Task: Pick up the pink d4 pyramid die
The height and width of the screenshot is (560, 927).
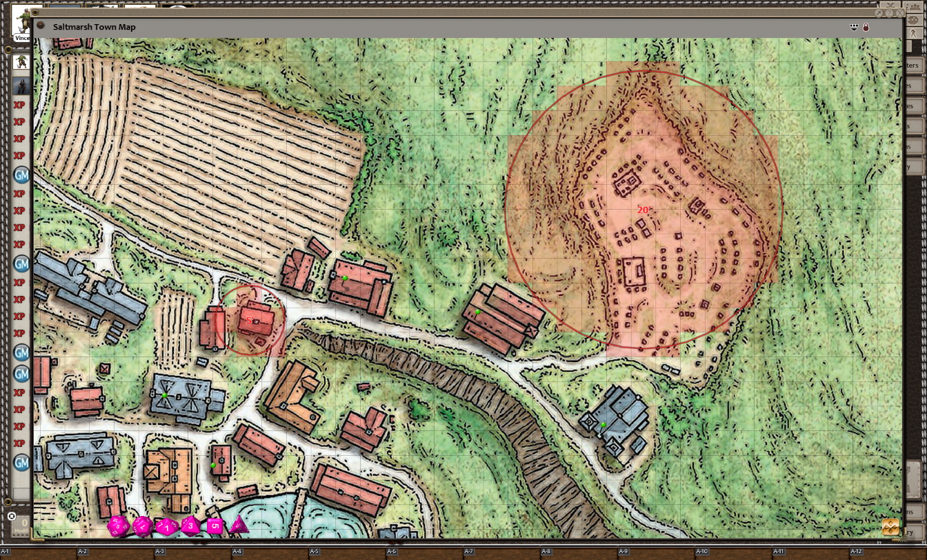Action: click(239, 525)
